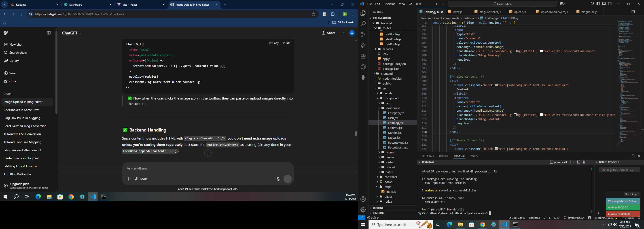Image resolution: width=644 pixels, height=229 pixels.
Task: Copy the ReactQuill code block in ChatGPT
Action: pos(274,43)
